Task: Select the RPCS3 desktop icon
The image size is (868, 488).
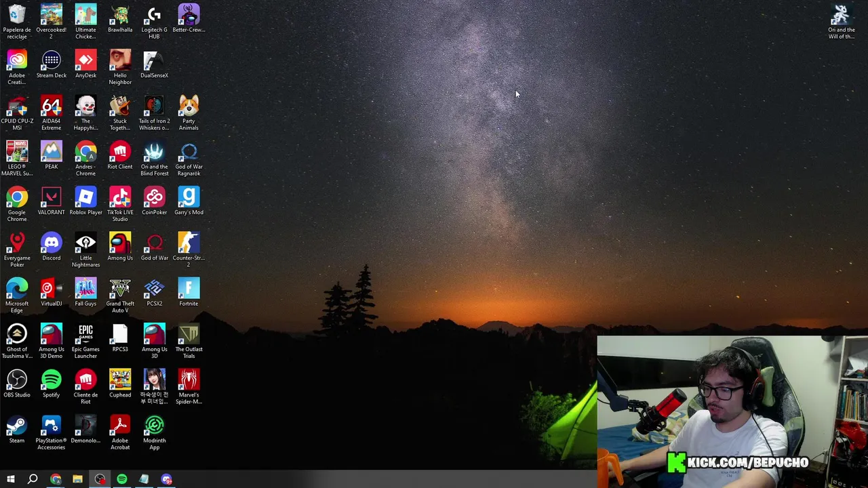Action: coord(120,338)
